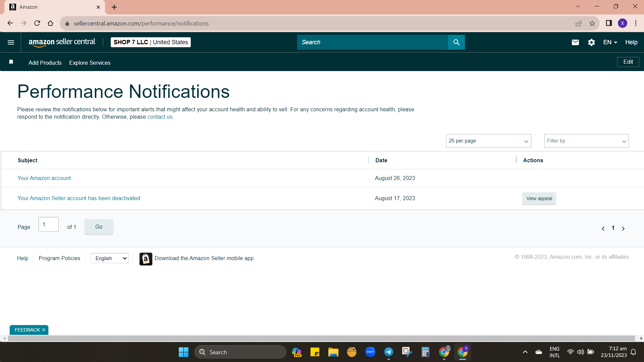Open Zoom from the taskbar

tap(370, 352)
